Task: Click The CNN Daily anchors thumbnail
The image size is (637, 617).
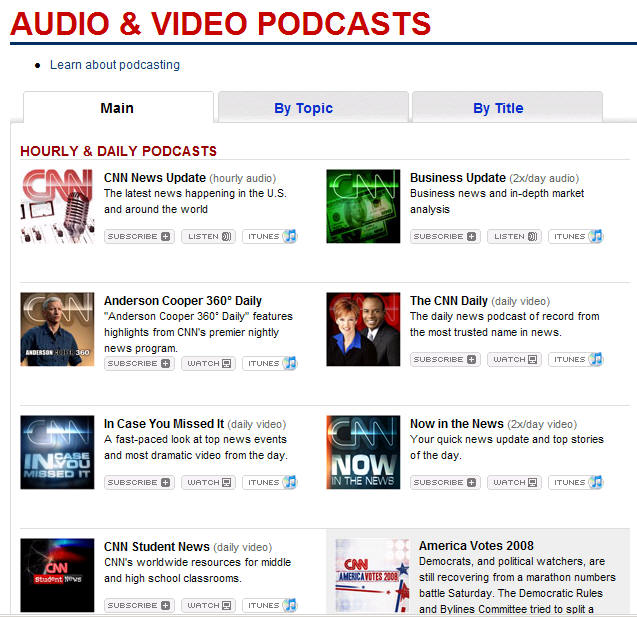Action: (x=363, y=329)
